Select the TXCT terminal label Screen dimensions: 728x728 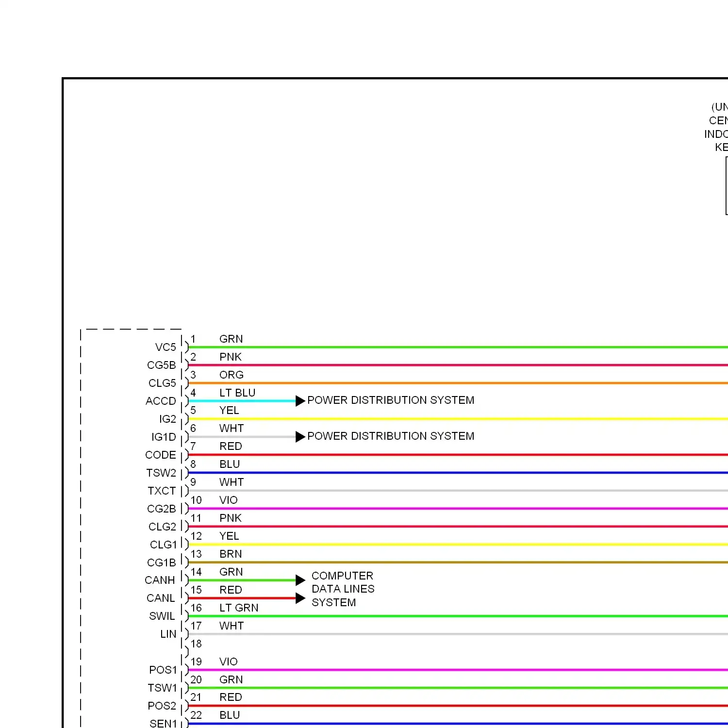tap(162, 491)
